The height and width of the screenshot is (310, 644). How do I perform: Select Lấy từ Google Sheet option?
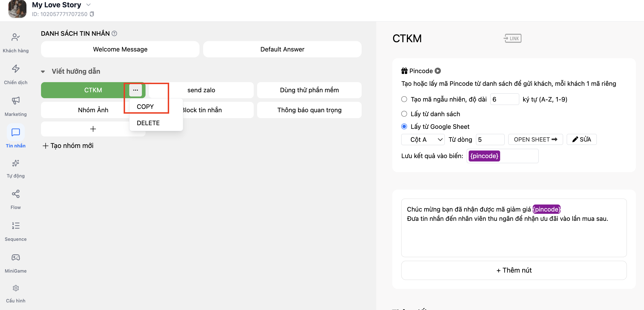coord(404,127)
